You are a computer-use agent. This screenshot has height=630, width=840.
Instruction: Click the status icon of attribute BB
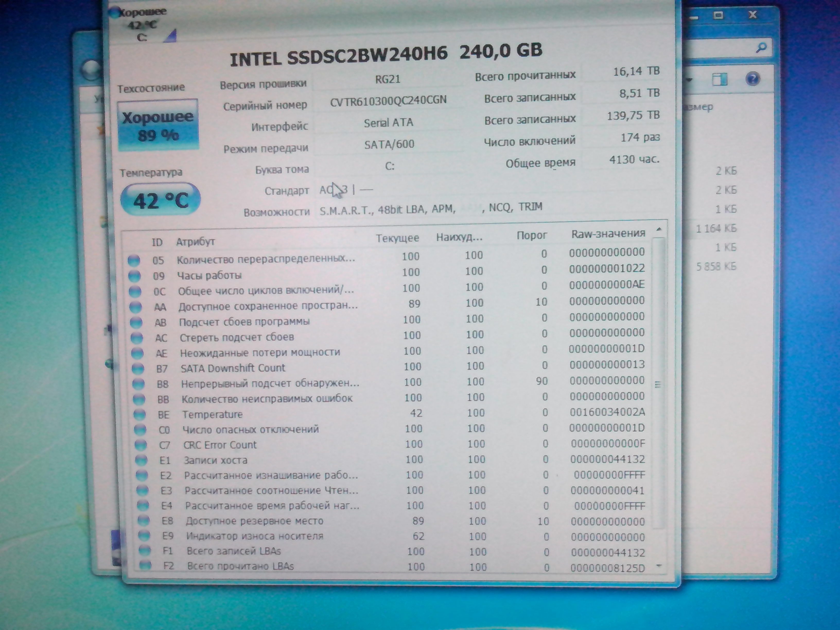click(x=139, y=399)
